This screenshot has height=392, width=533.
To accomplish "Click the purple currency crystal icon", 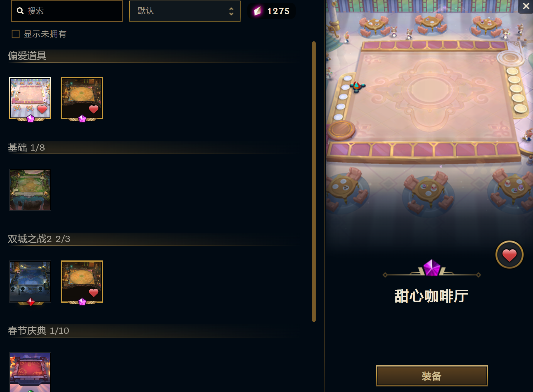I will pyautogui.click(x=257, y=11).
